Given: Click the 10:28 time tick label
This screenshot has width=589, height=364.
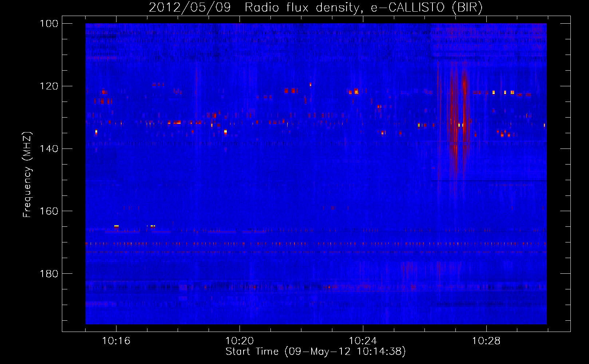Looking at the screenshot, I should click(486, 341).
